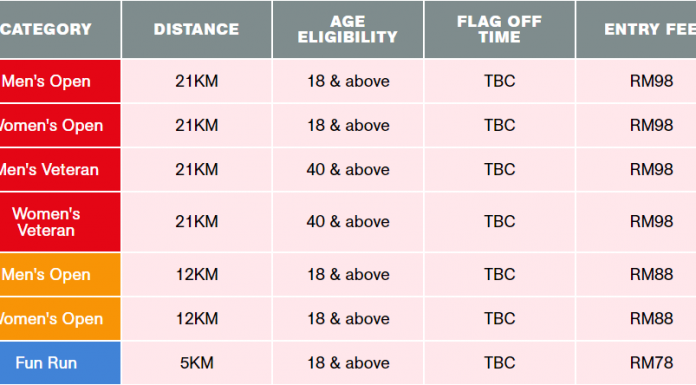Click the AGE ELIGIBILITY column header
Screen dimensions: 696x385
point(348,29)
